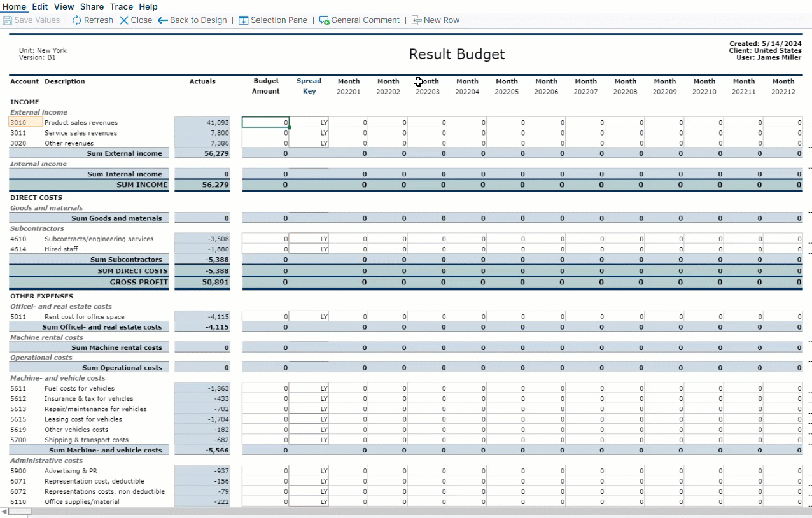This screenshot has width=812, height=518.
Task: Click the Save Values disk icon
Action: [8, 20]
